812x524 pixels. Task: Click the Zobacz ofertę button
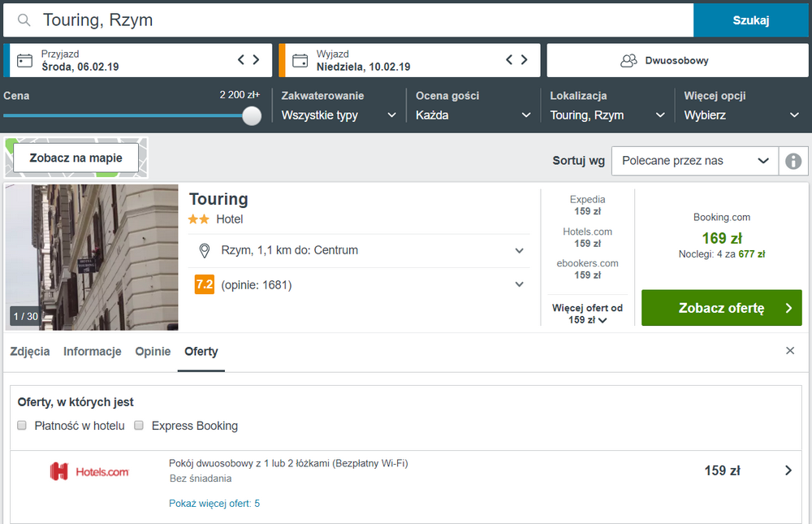[721, 308]
